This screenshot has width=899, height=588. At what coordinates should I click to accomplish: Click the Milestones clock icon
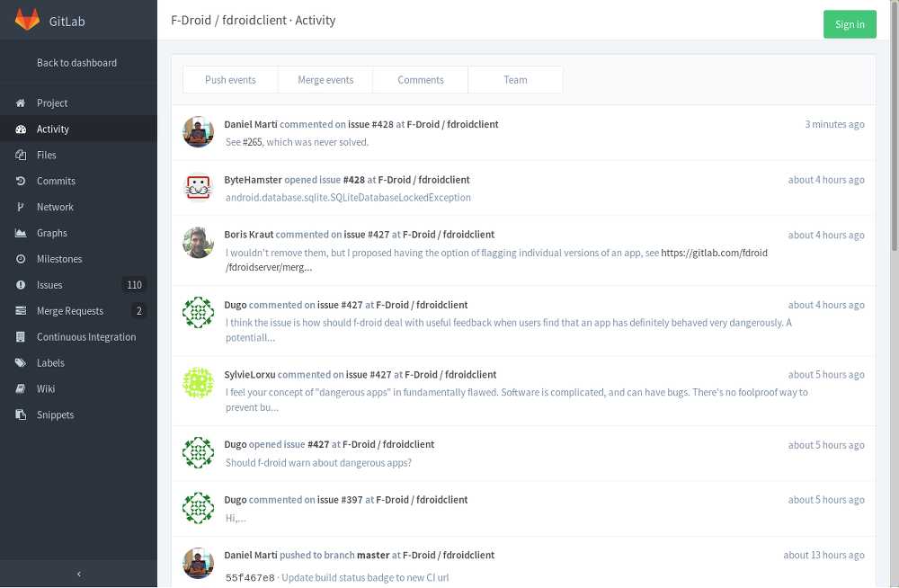[21, 260]
